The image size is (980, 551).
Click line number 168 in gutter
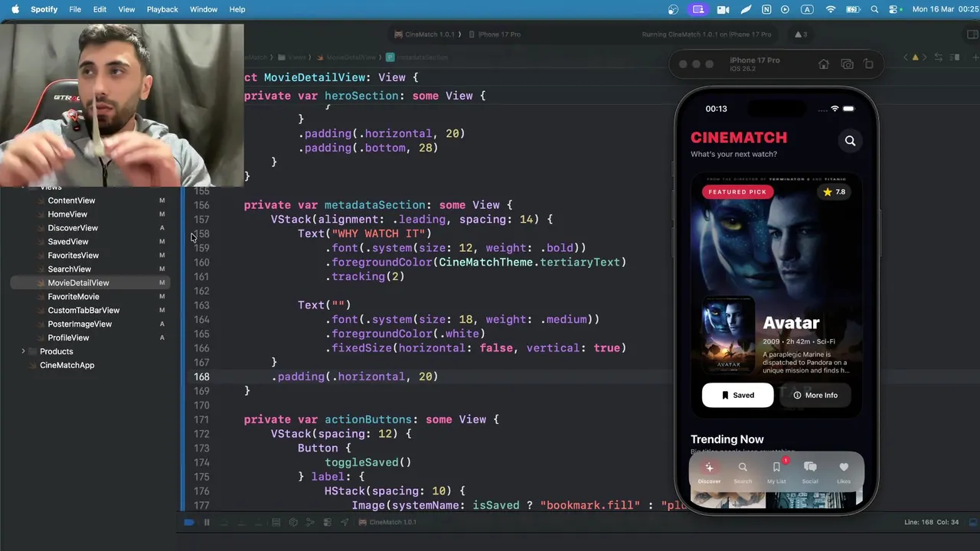click(x=201, y=377)
